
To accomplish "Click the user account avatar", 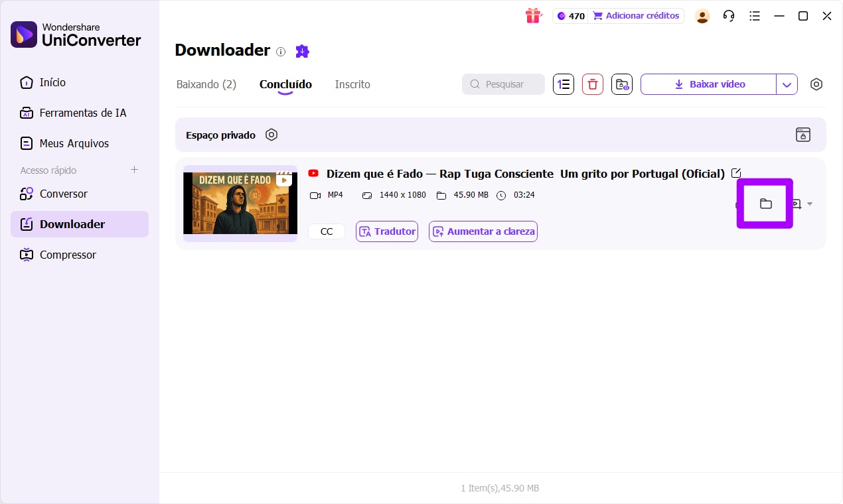I will (x=702, y=16).
